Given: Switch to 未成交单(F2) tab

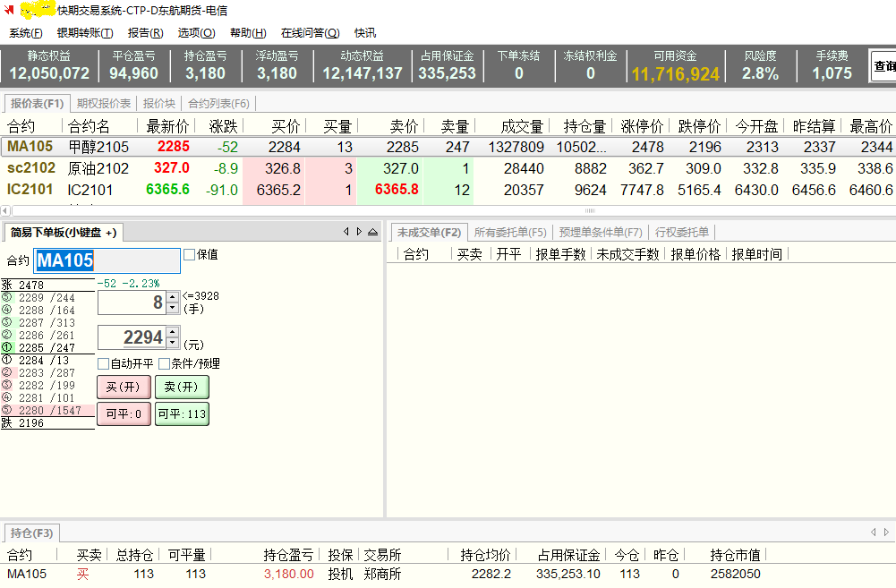Looking at the screenshot, I should (x=429, y=232).
